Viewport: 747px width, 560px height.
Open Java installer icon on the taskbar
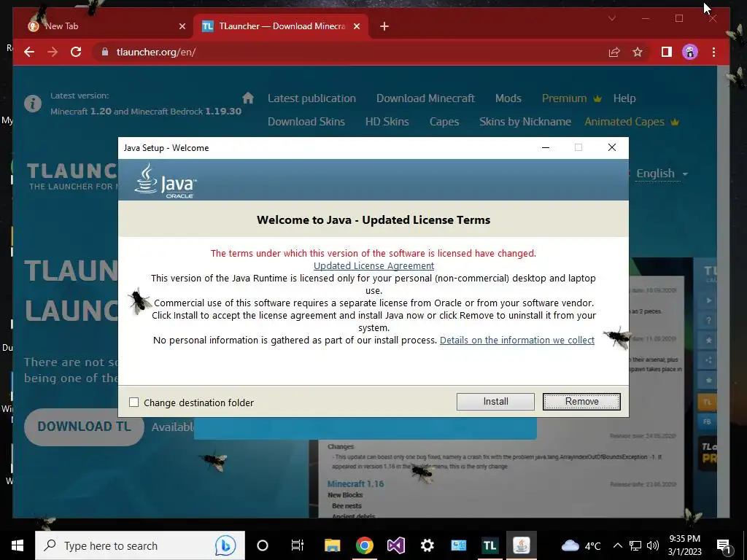[x=521, y=545]
